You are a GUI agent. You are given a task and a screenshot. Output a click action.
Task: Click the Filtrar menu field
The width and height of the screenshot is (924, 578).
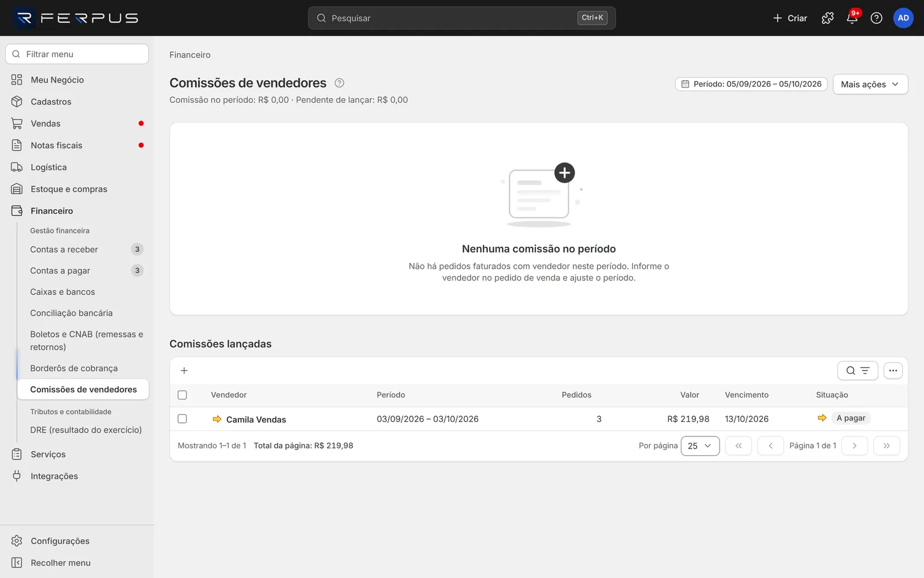(77, 54)
